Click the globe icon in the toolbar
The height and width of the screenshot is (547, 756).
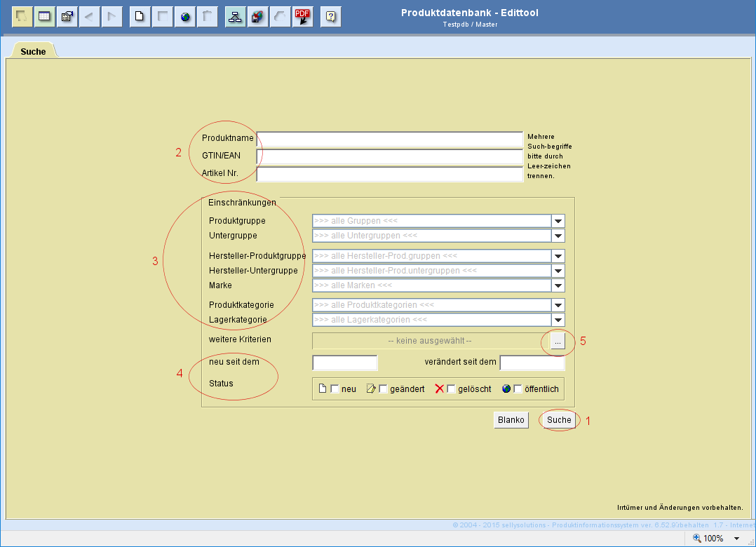point(185,16)
